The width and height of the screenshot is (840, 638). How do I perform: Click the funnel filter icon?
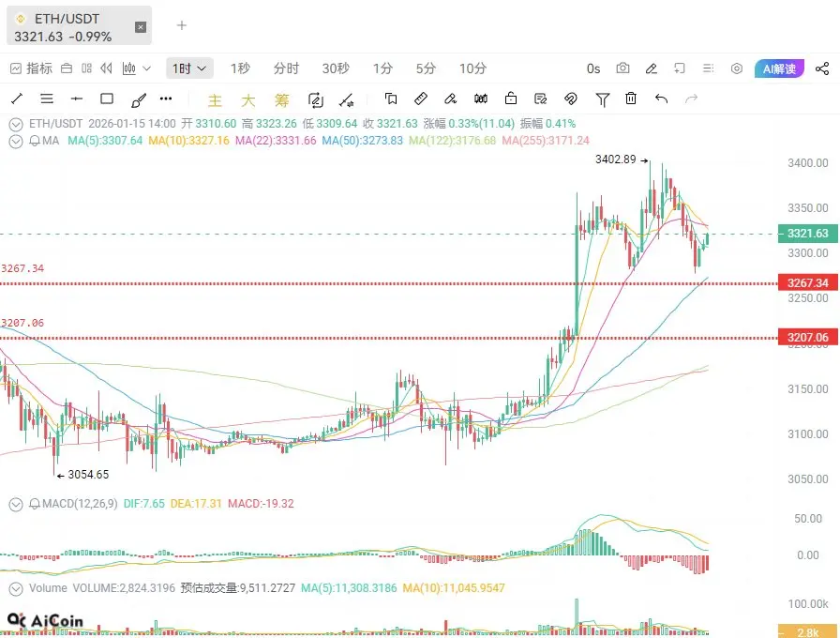click(x=603, y=99)
